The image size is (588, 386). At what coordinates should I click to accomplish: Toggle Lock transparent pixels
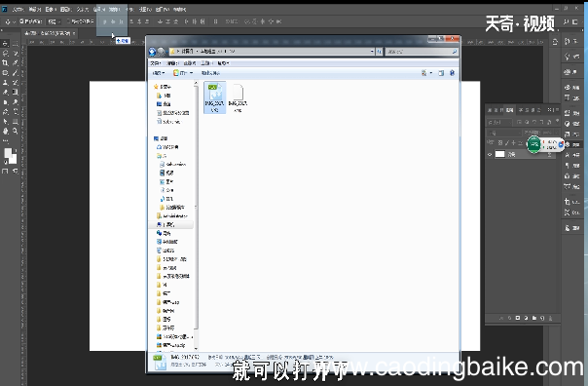[x=500, y=142]
